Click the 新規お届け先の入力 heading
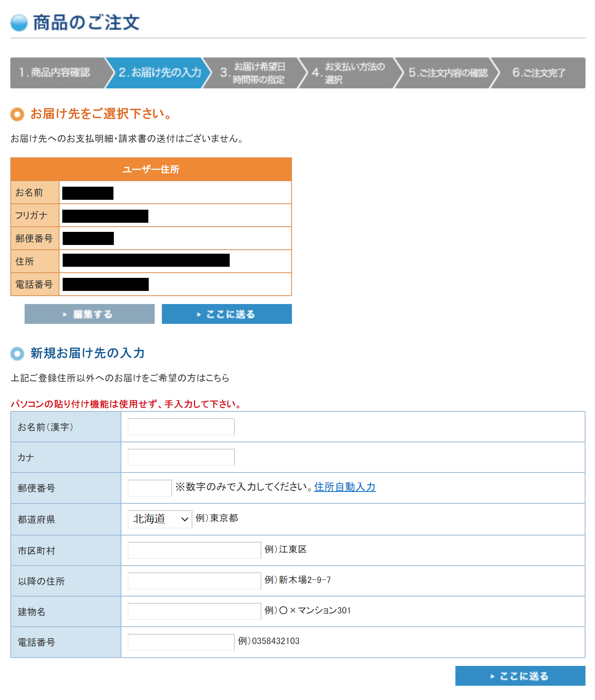595x700 pixels. [x=88, y=353]
